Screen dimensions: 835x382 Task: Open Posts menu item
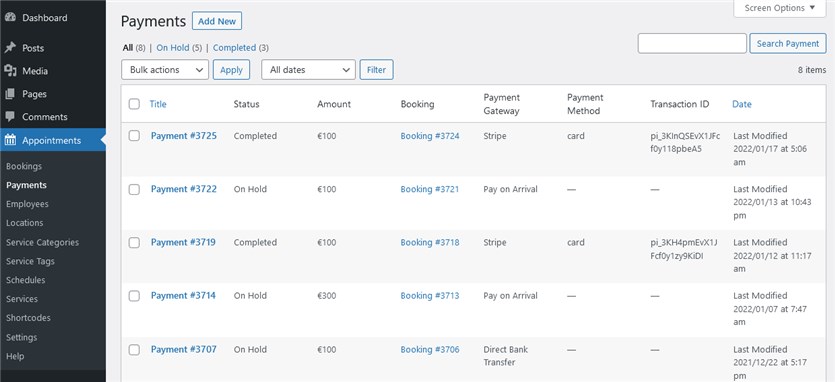pyautogui.click(x=33, y=48)
